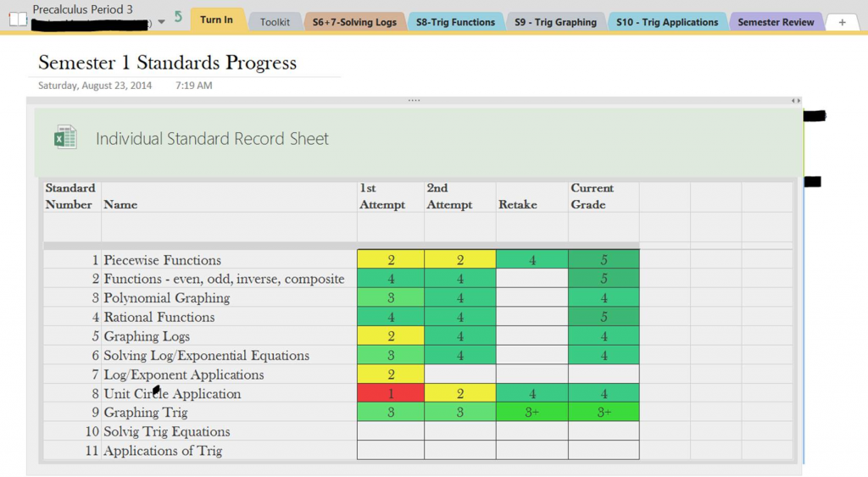Click the 7:19 AM page timestamp

193,86
